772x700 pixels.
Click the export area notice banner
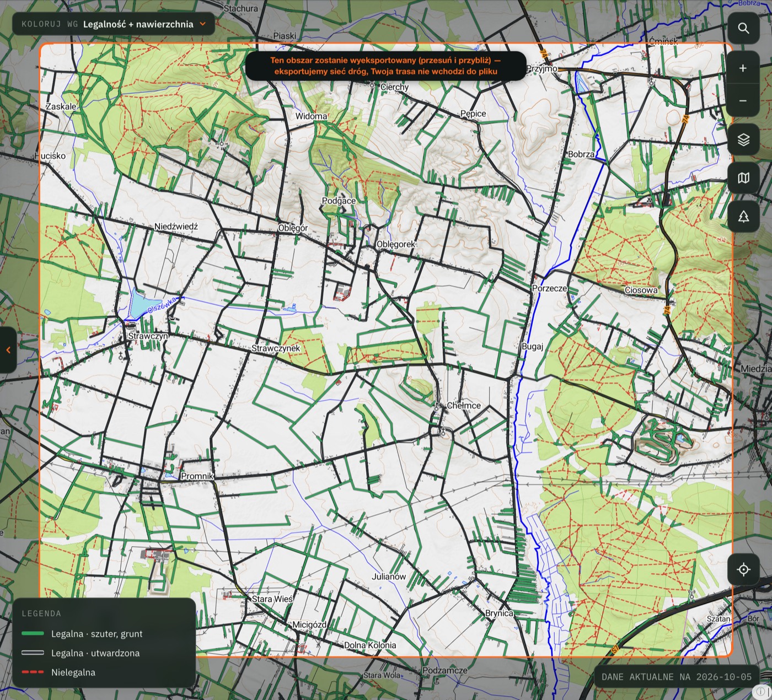click(x=386, y=66)
